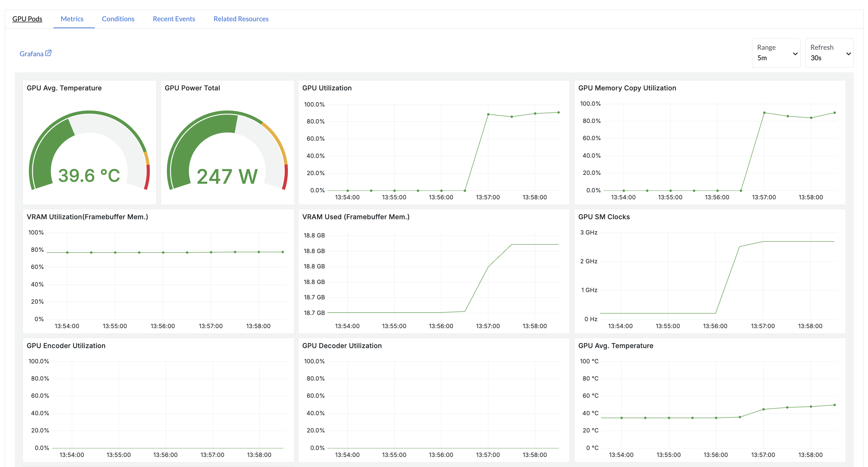This screenshot has width=868, height=467.
Task: Click the GPU SM Clocks panel title
Action: point(604,217)
